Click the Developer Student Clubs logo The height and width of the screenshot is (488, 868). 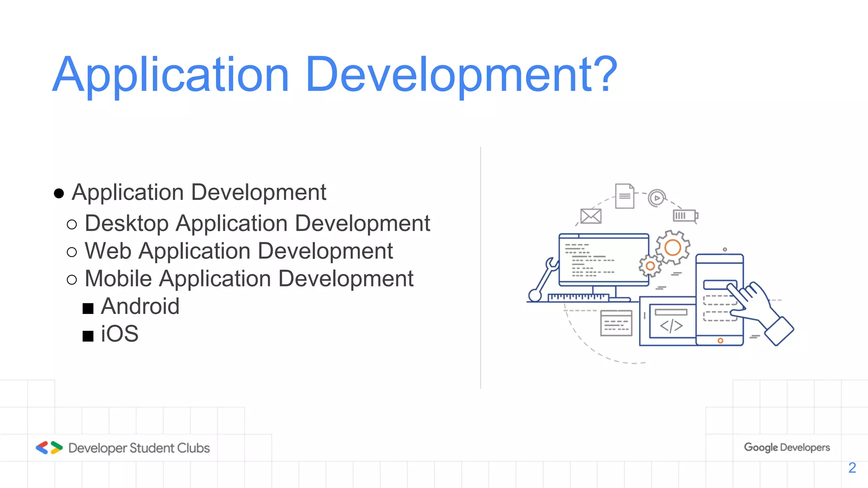[49, 448]
